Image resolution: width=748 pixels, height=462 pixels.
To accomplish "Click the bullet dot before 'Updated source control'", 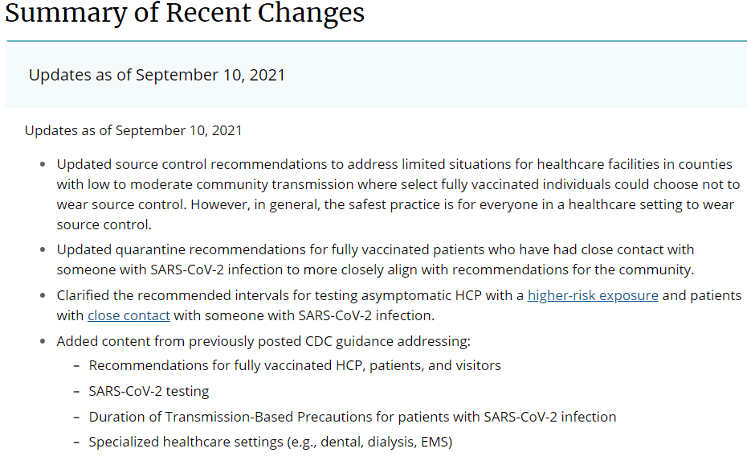I will point(40,164).
